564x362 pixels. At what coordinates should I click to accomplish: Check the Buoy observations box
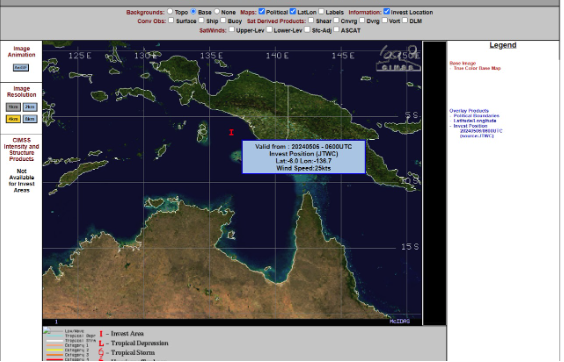(x=223, y=21)
